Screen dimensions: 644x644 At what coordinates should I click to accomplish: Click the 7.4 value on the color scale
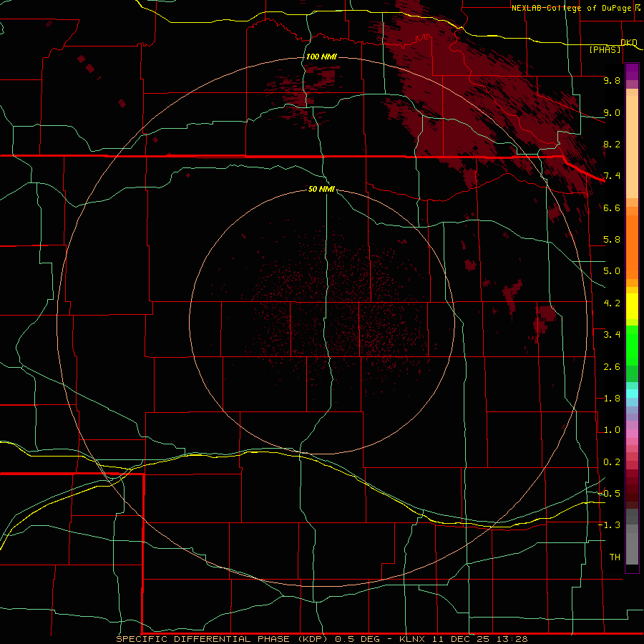pyautogui.click(x=612, y=176)
